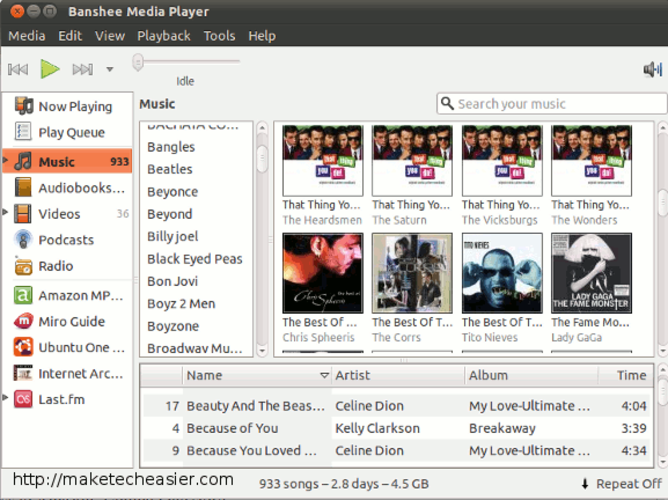This screenshot has width=668, height=500.
Task: Select The Saturn album cover
Action: pyautogui.click(x=412, y=161)
